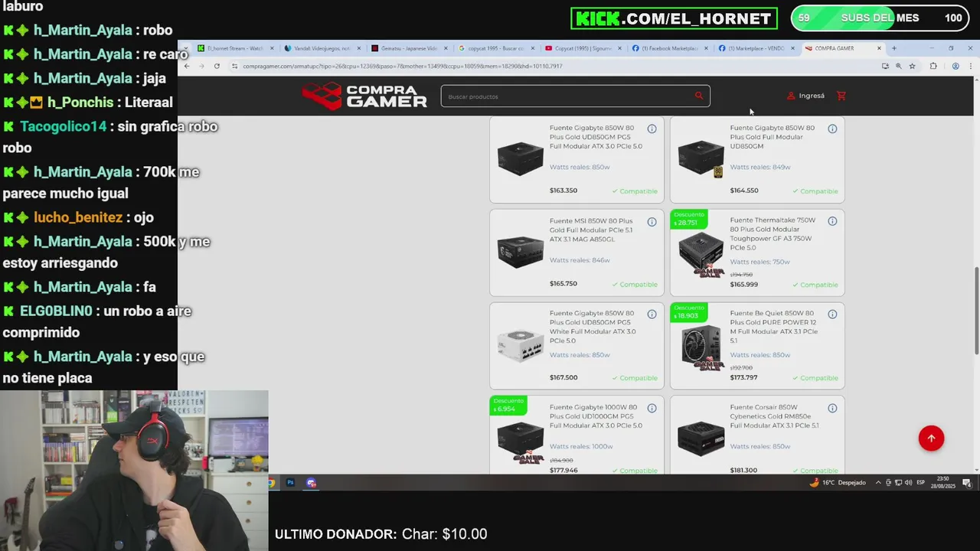Image resolution: width=980 pixels, height=551 pixels.
Task: Open info icon for Corsair 850W RM850e
Action: pyautogui.click(x=832, y=408)
